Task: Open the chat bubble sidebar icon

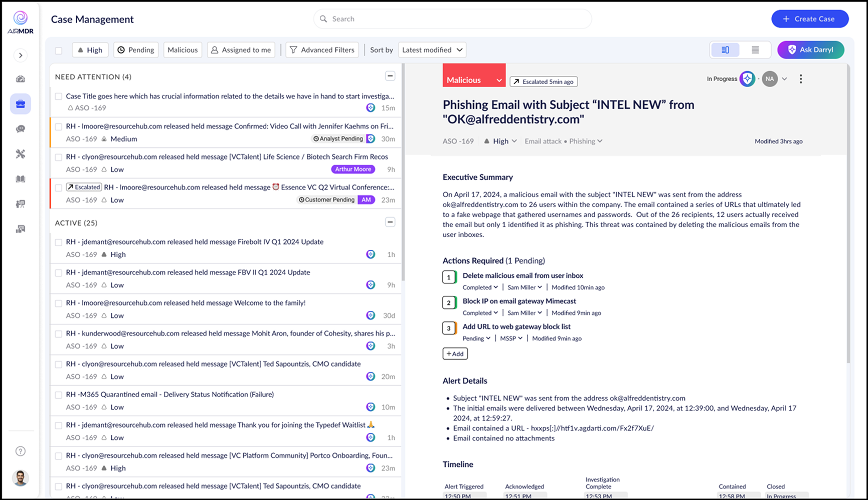Action: pos(21,129)
